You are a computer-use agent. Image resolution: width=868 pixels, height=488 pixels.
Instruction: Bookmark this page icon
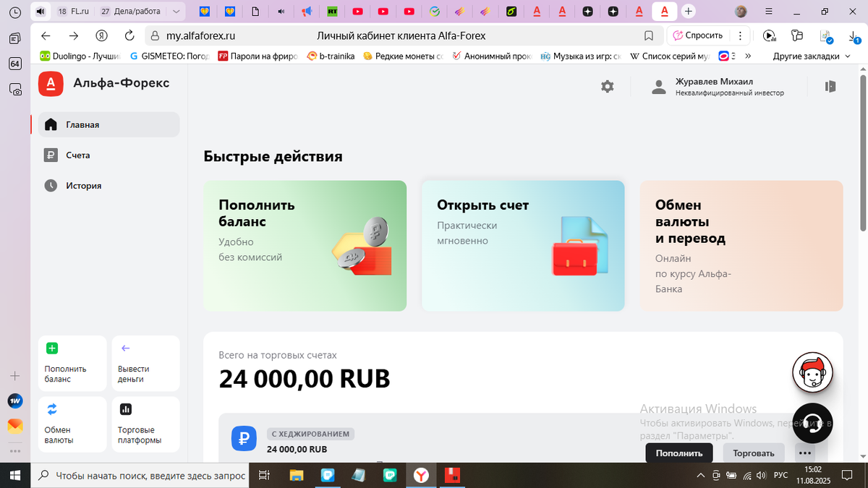pyautogui.click(x=649, y=35)
